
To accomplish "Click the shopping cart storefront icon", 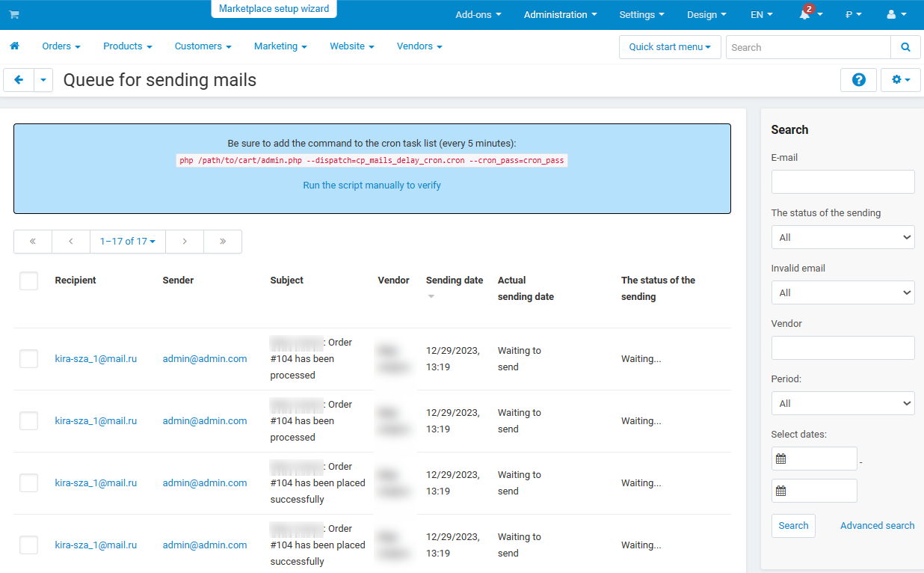I will tap(14, 15).
